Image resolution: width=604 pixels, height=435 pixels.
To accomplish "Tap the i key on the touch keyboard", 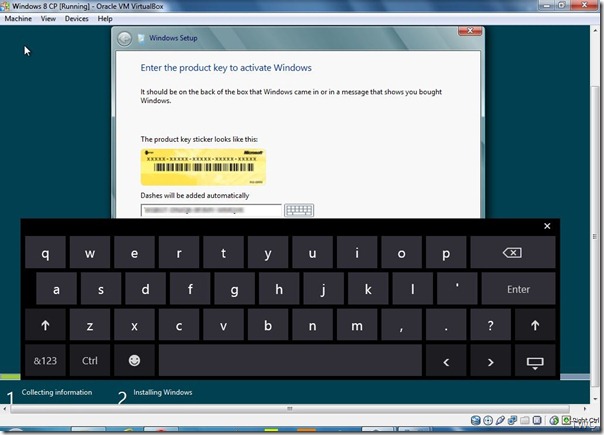I will [357, 253].
